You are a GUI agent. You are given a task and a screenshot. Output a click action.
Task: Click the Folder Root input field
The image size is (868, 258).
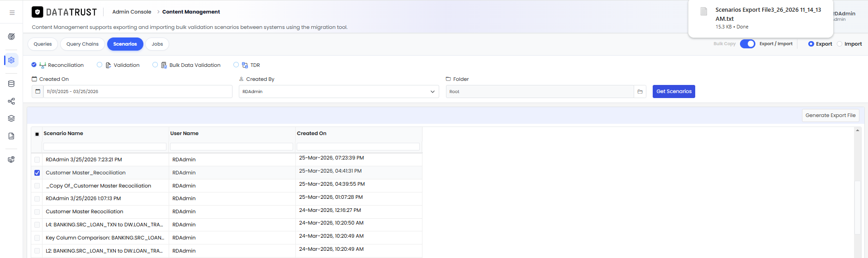point(540,92)
